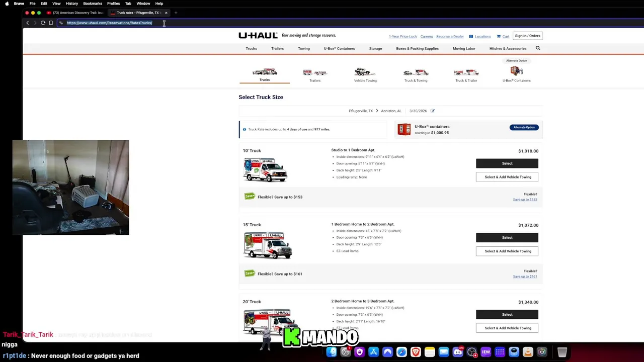Open a new browser tab with plus
The width and height of the screenshot is (644, 362).
click(x=176, y=13)
